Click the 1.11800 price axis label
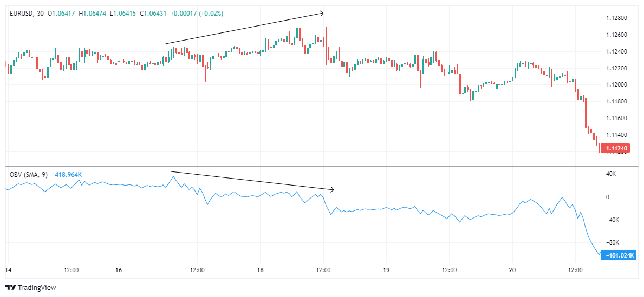644x297 pixels. (x=616, y=101)
